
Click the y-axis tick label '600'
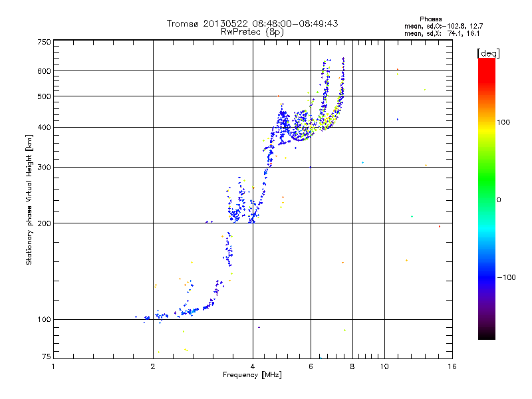(44, 71)
